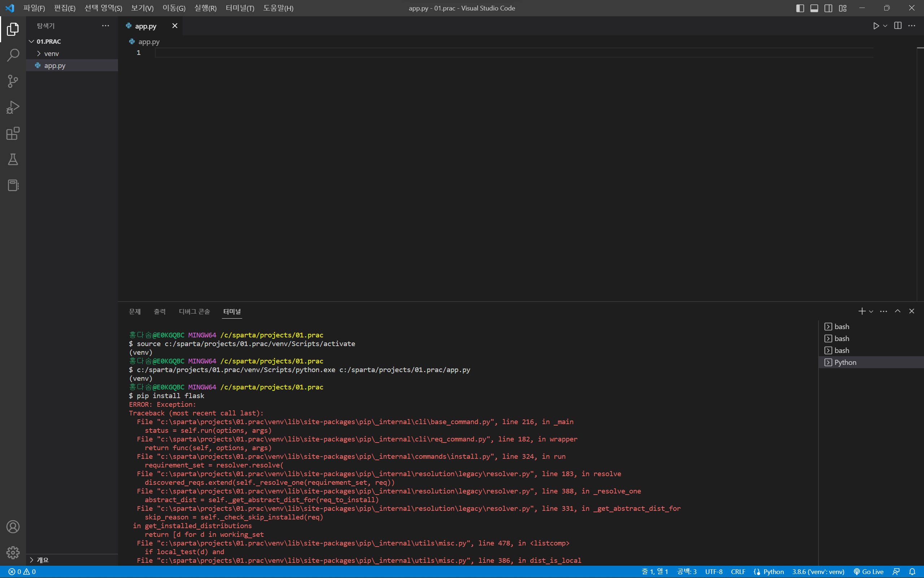Switch to the first bash terminal

point(871,327)
